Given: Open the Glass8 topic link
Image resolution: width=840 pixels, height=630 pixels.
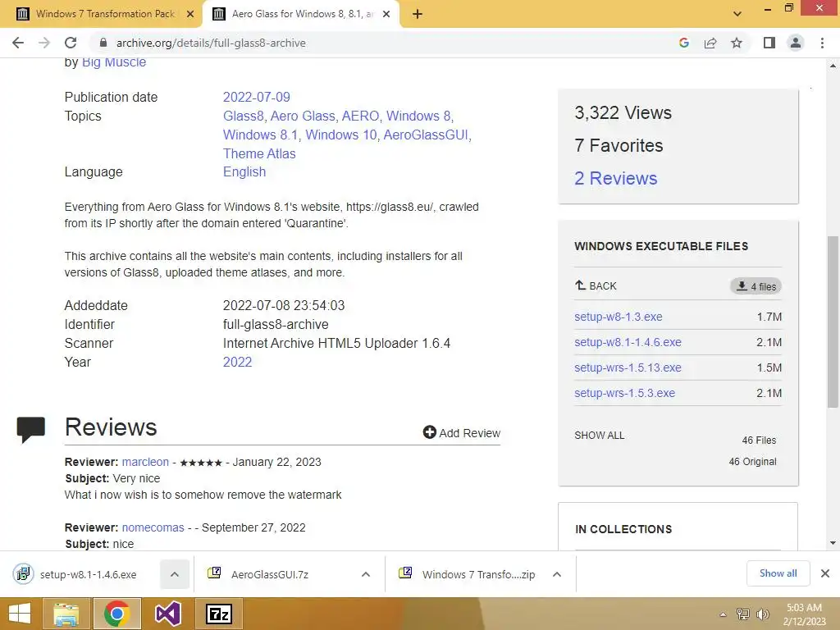Looking at the screenshot, I should coord(243,116).
